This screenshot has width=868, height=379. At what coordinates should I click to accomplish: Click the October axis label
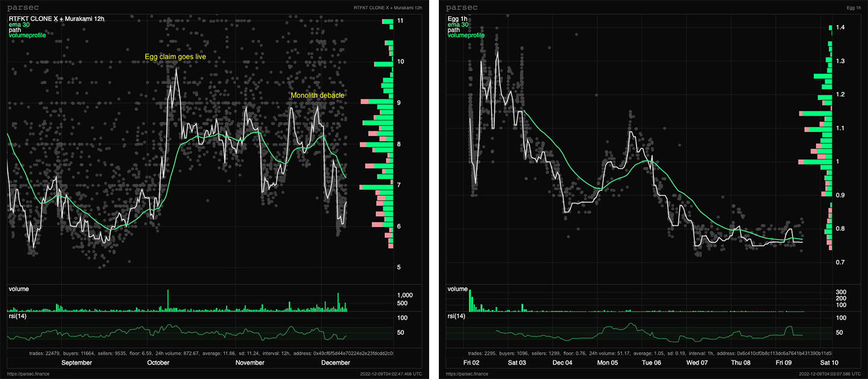point(159,363)
